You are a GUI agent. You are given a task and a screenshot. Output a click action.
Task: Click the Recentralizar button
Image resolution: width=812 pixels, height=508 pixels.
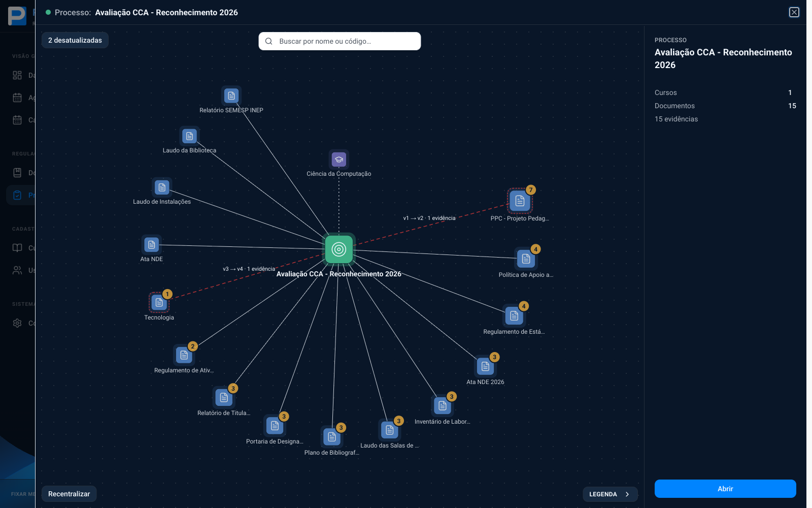click(x=69, y=494)
